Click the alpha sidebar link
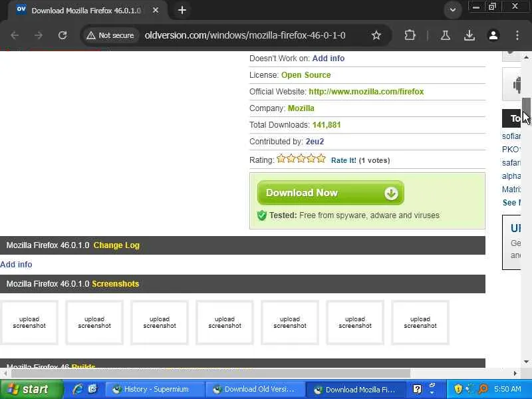 511,176
